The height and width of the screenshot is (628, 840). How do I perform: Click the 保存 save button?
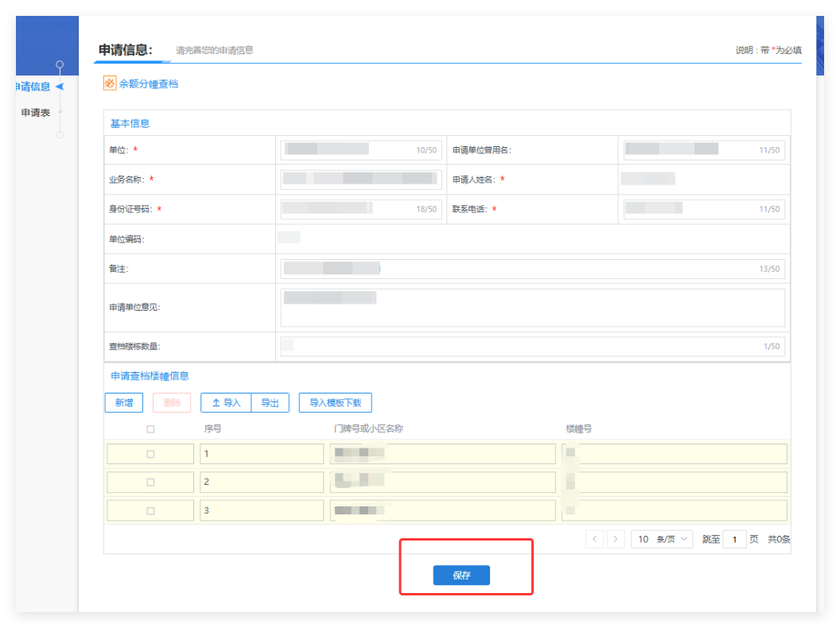tap(461, 576)
